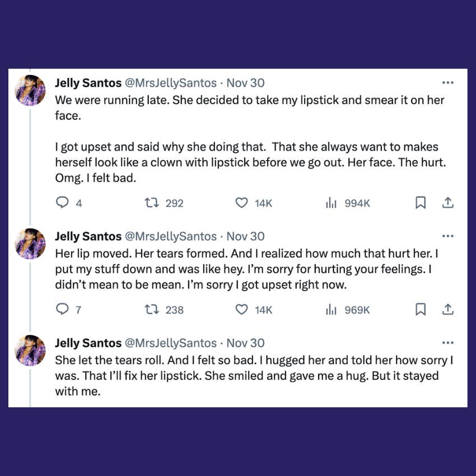
Task: Open the three-dot menu on the second tweet
Action: tap(448, 235)
